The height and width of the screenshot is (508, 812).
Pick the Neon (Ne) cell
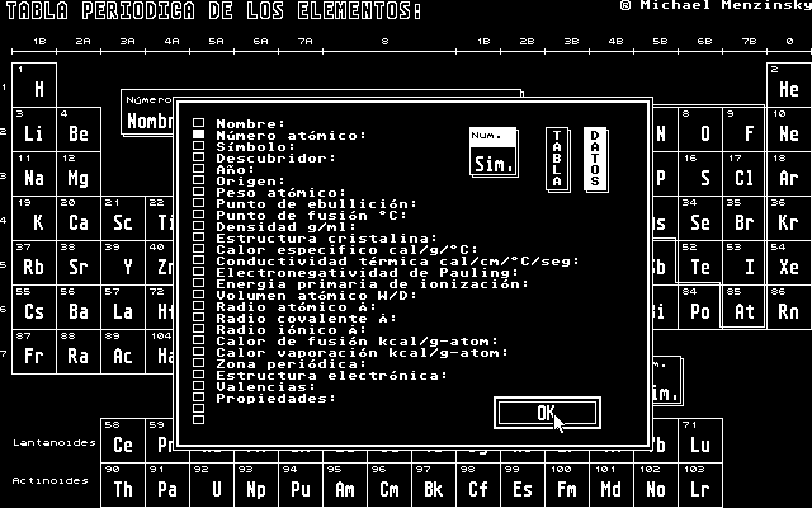pyautogui.click(x=789, y=130)
